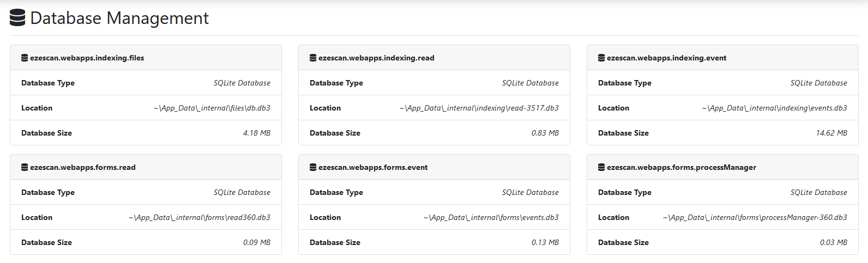Click database icon beside ezescan.webapps.indexing.files
The width and height of the screenshot is (868, 263).
point(25,58)
